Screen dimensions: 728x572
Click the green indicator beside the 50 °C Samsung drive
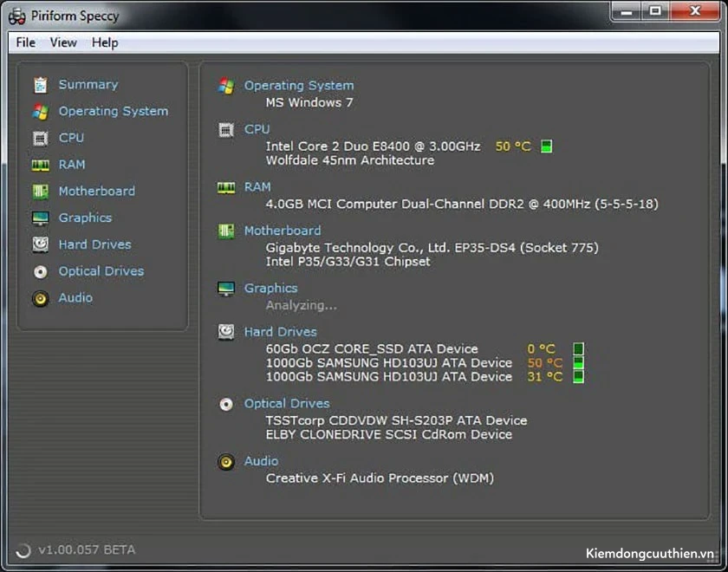click(578, 362)
